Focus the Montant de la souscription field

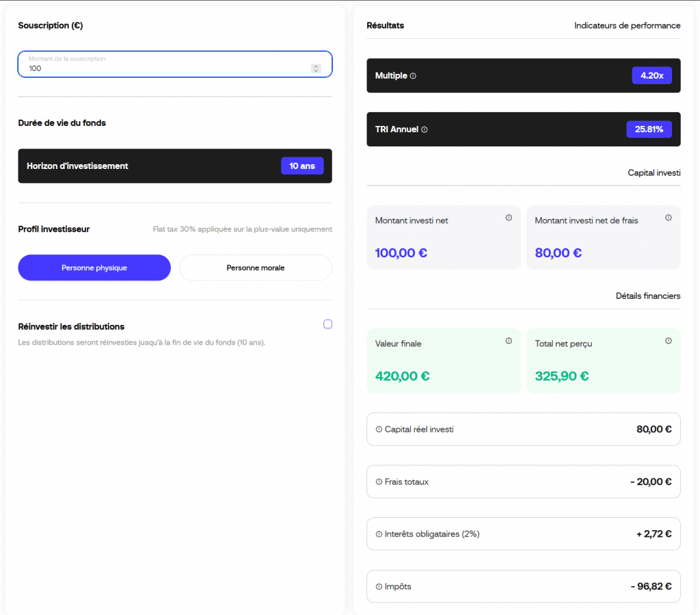click(x=164, y=68)
